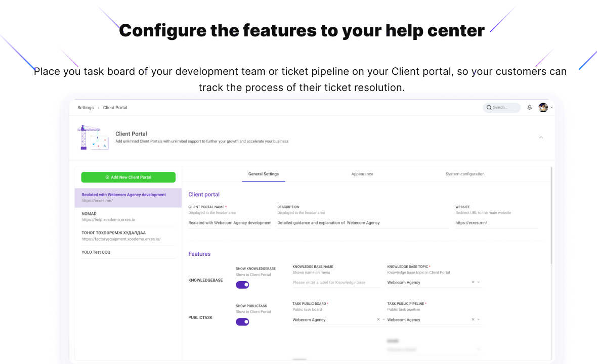Switch to the Appearance tab
This screenshot has height=364, width=597.
(362, 174)
